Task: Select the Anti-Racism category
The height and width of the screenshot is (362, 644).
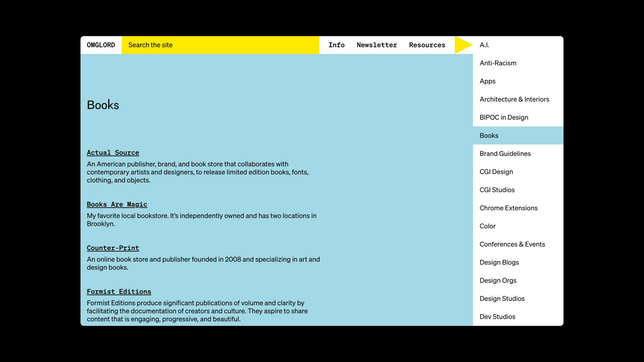Action: [518, 63]
